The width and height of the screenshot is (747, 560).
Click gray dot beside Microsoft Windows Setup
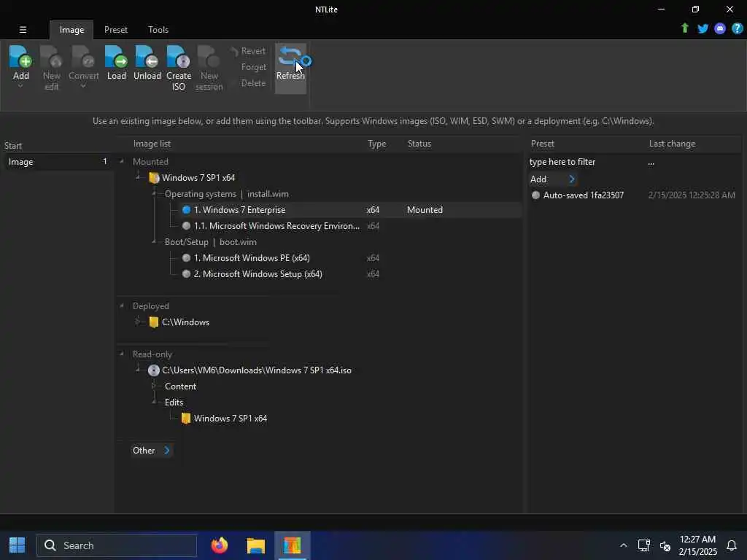click(186, 274)
